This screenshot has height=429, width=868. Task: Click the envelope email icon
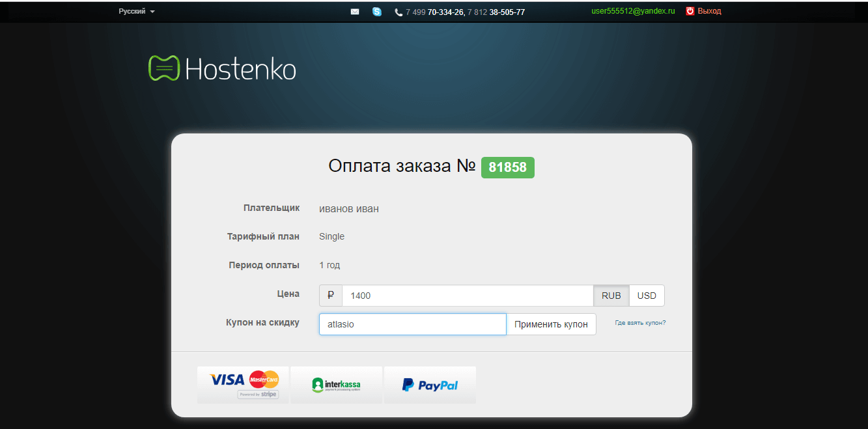coord(355,12)
